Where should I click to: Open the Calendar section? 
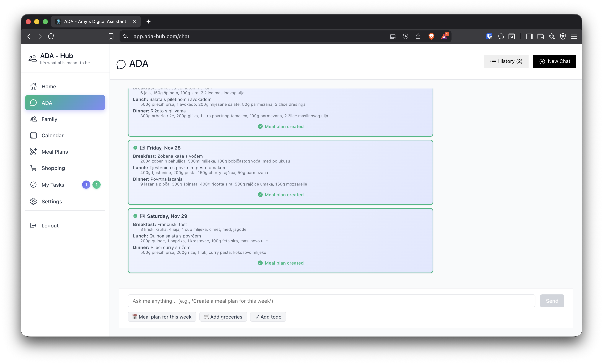coord(52,135)
